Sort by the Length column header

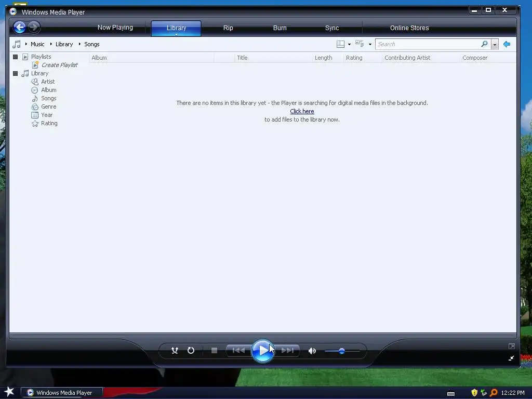pos(328,58)
